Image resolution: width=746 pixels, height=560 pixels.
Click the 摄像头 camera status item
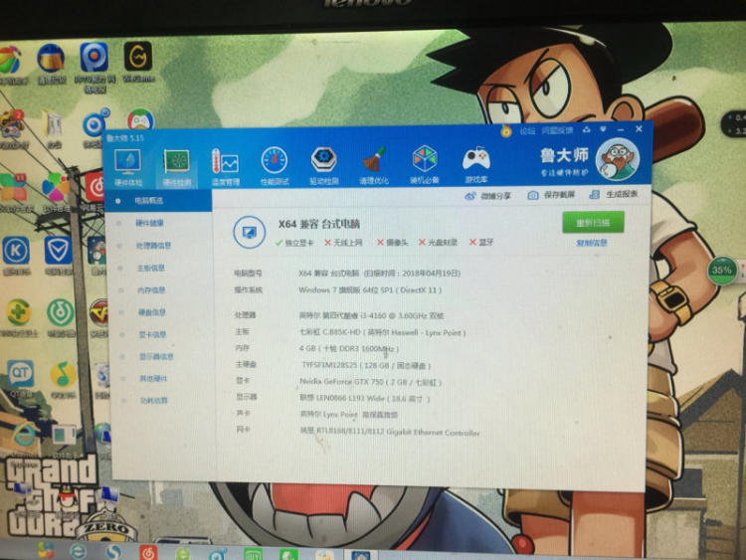click(x=393, y=243)
